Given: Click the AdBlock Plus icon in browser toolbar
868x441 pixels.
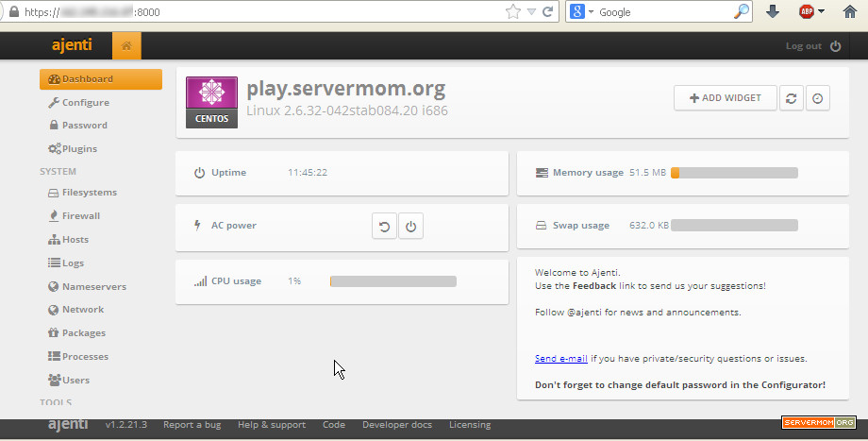Looking at the screenshot, I should point(807,12).
